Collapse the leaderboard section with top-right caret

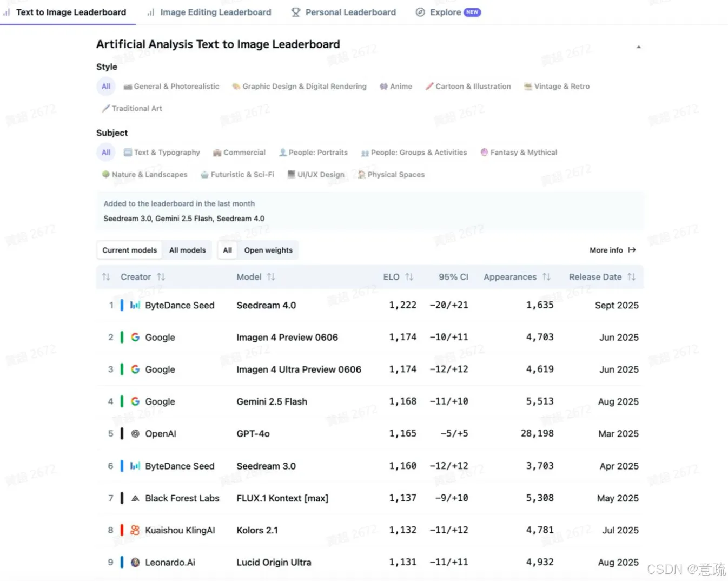[x=638, y=47]
